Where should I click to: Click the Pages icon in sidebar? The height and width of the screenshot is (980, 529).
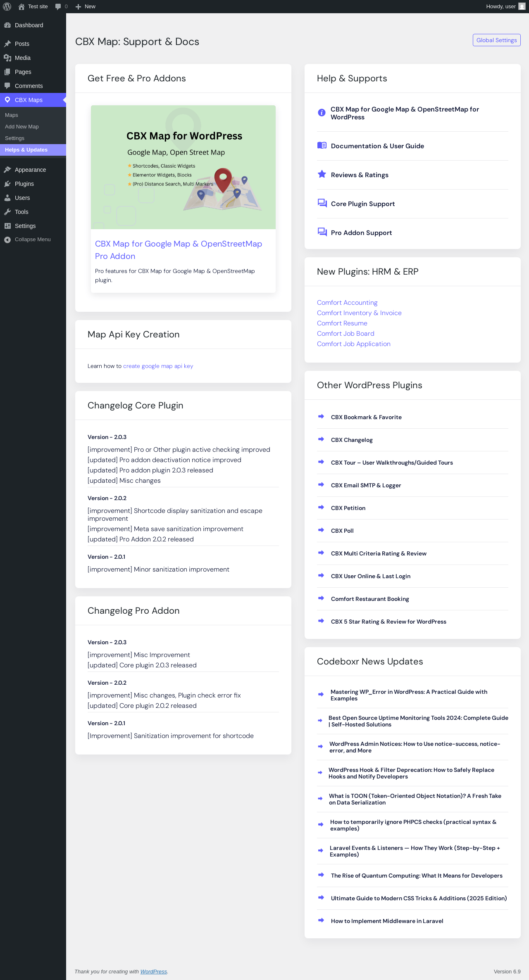pos(7,72)
